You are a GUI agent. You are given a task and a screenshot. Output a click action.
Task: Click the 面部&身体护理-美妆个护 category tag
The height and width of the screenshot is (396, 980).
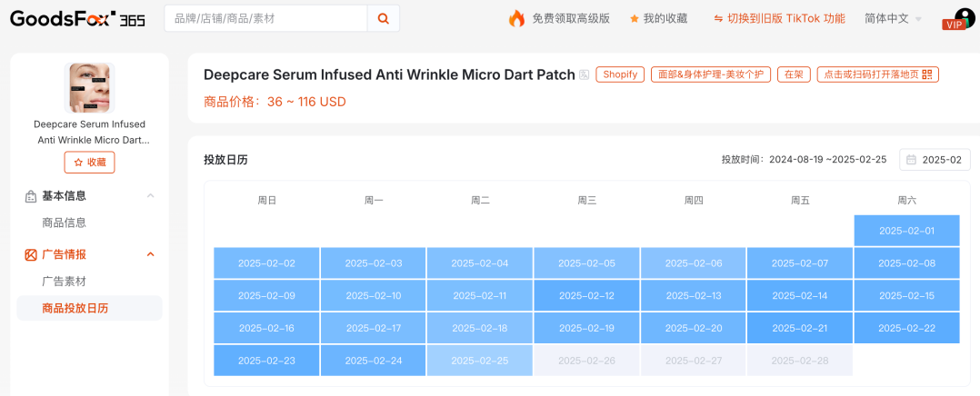click(x=711, y=74)
